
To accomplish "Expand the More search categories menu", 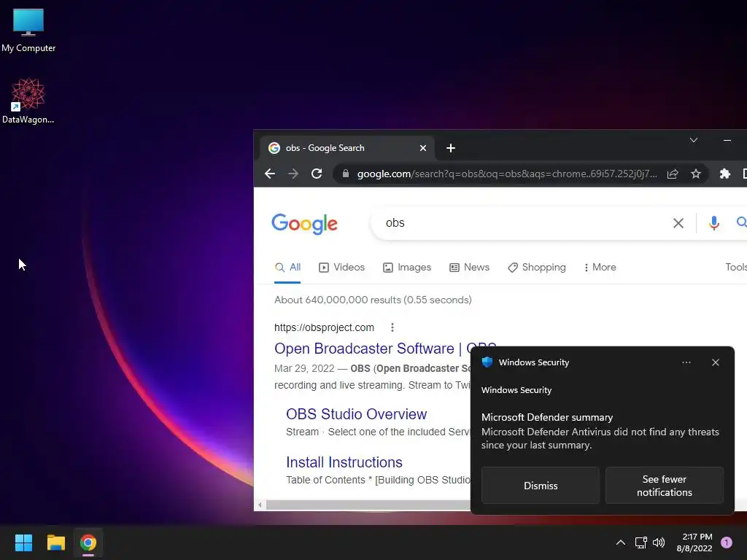I will point(600,267).
